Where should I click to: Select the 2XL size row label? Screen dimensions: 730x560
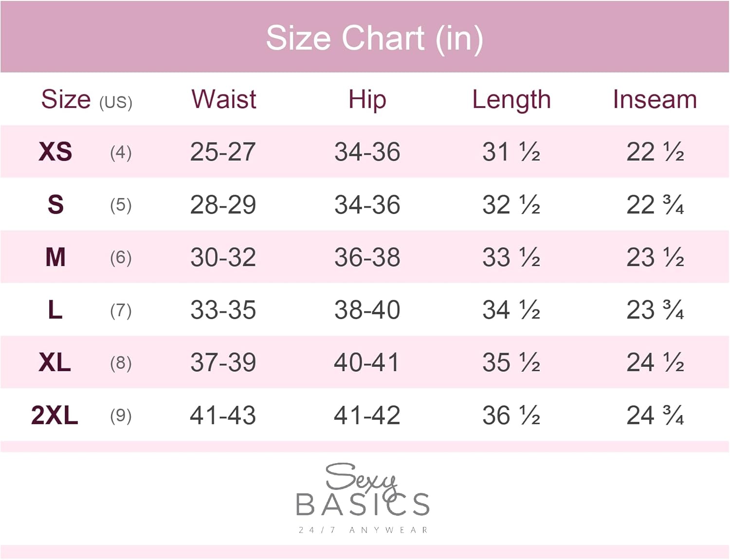pos(55,415)
